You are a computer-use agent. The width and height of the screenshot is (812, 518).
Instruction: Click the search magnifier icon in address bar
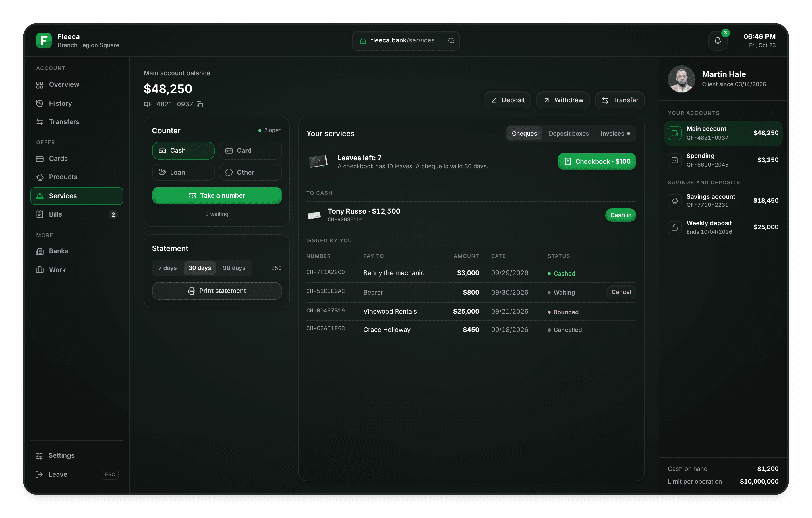tap(451, 41)
